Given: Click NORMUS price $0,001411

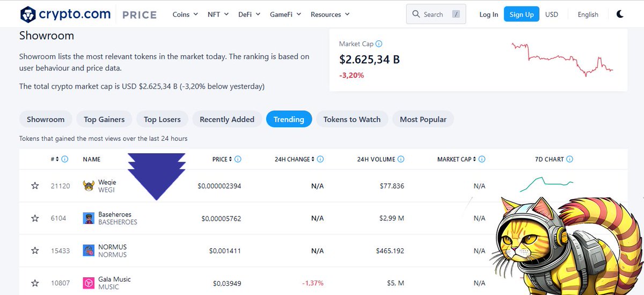Looking at the screenshot, I should pyautogui.click(x=225, y=250).
